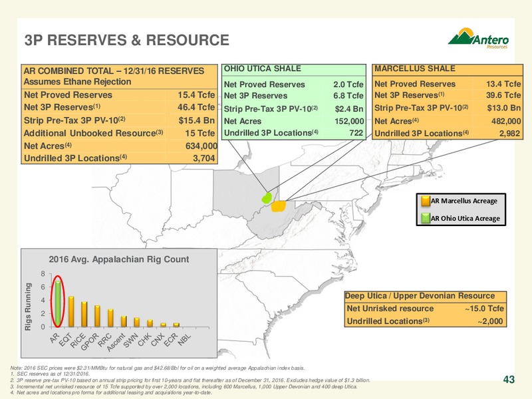The width and height of the screenshot is (532, 399).
Task: Click the slide page number 43
Action: coord(509,379)
